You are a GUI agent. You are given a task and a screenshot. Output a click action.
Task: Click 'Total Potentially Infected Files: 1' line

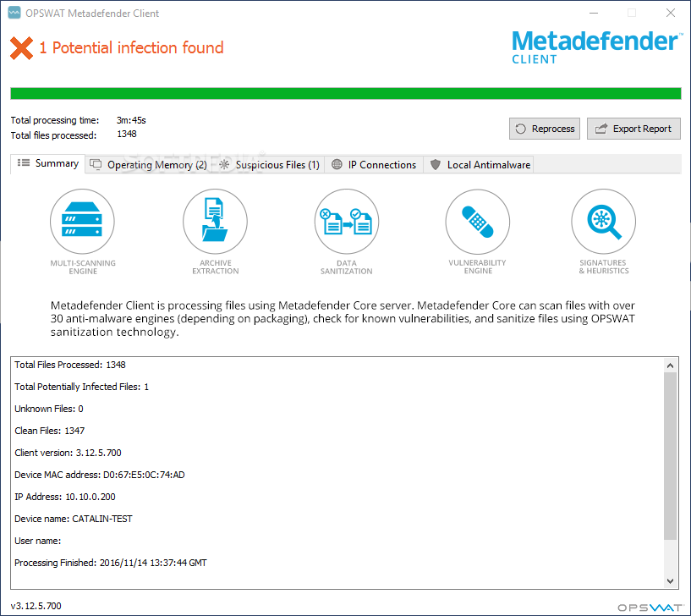(81, 387)
